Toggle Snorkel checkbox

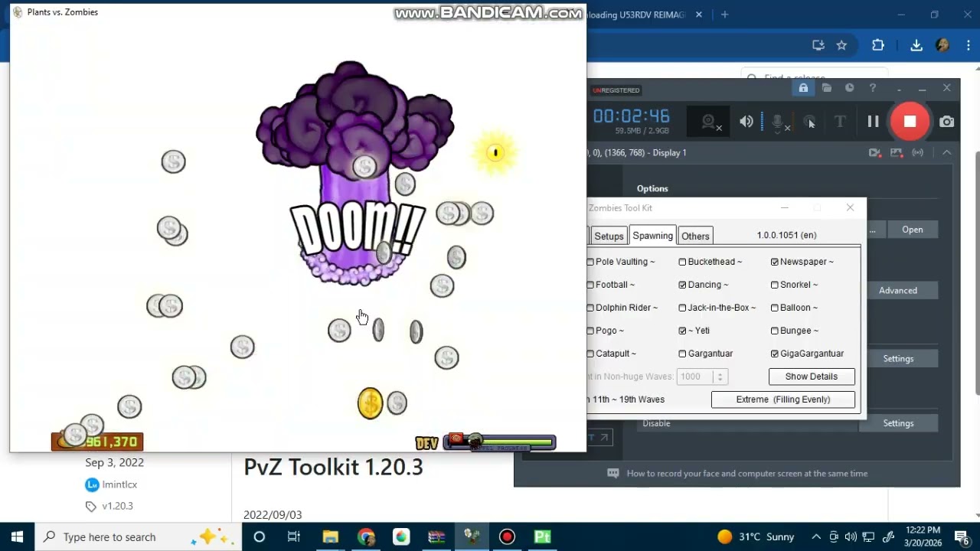point(775,285)
